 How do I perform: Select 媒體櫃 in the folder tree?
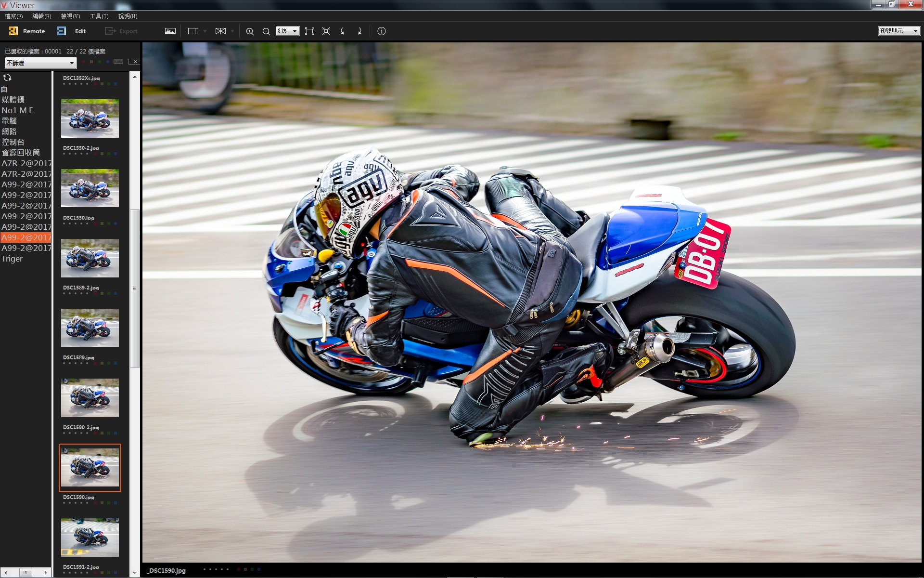click(13, 100)
